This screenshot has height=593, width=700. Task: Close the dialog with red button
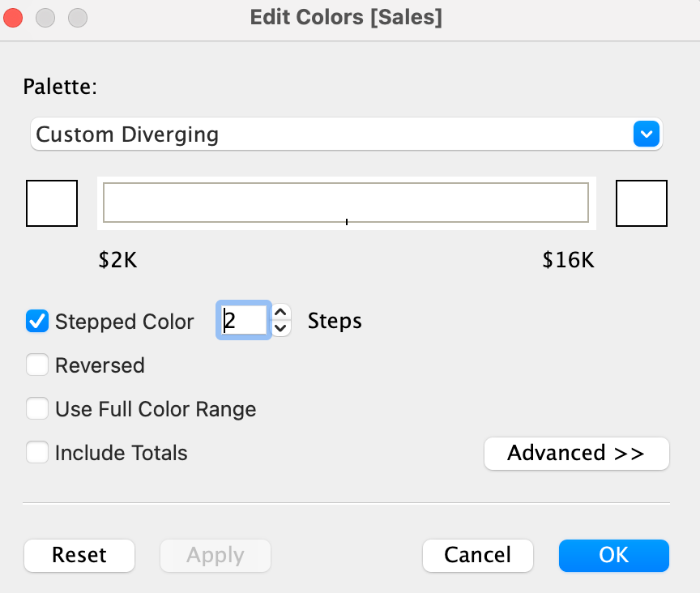13,18
